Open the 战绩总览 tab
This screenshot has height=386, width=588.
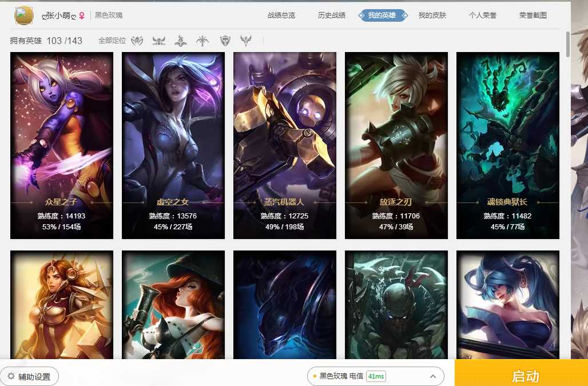(281, 15)
